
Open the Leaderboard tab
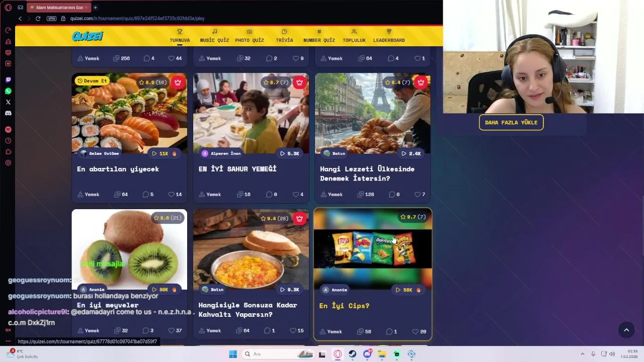click(x=389, y=36)
